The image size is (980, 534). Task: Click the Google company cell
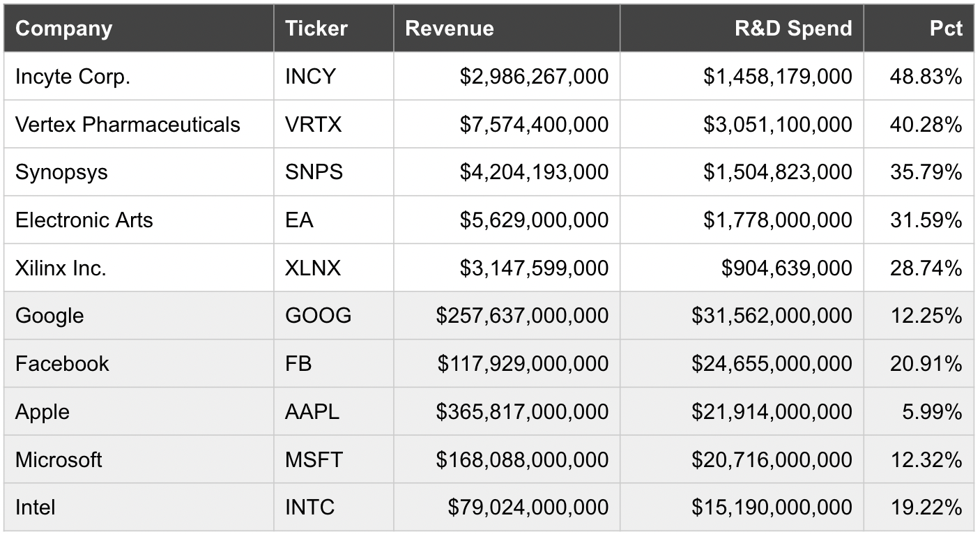click(x=49, y=316)
